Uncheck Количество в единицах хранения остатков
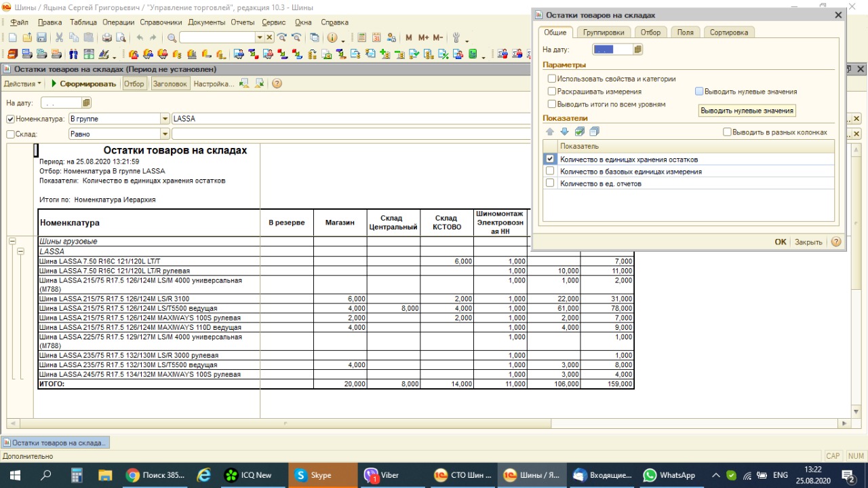Viewport: 868px width, 488px height. coord(550,159)
